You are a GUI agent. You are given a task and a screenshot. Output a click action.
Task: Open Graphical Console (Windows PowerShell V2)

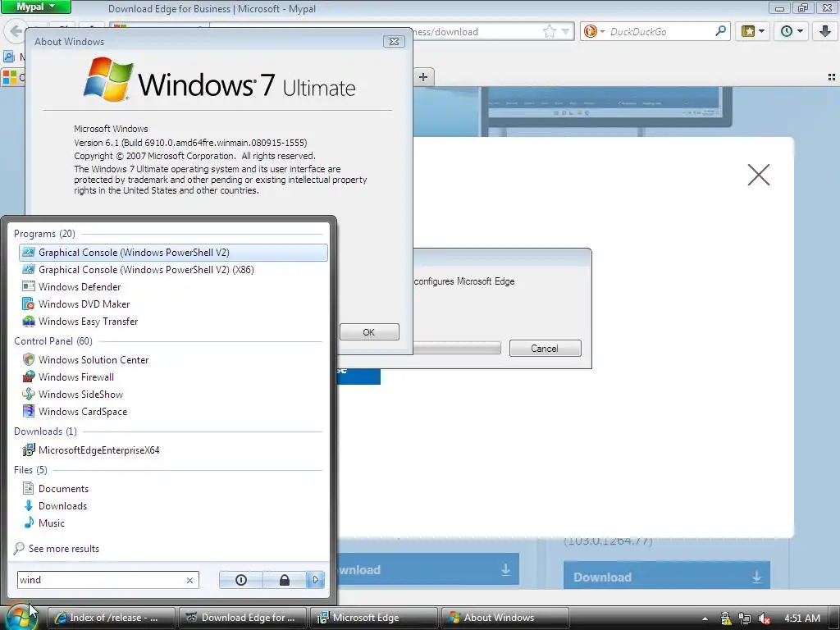pyautogui.click(x=173, y=253)
